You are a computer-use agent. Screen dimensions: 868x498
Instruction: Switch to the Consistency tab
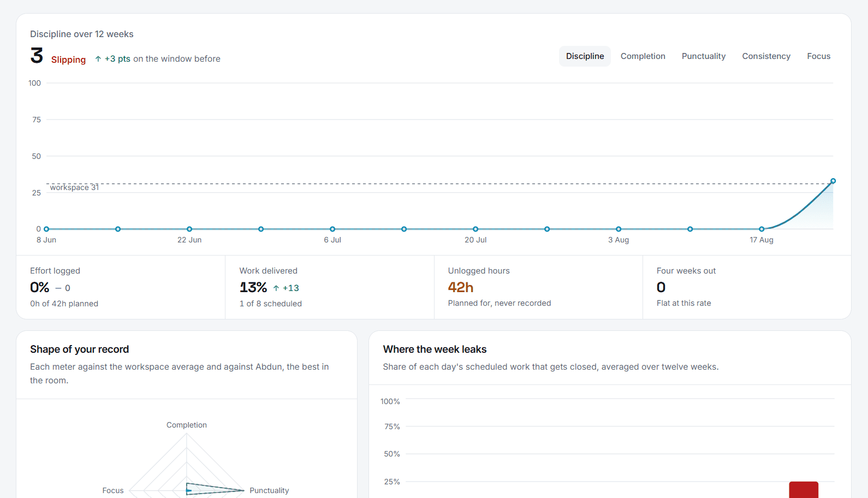tap(766, 56)
